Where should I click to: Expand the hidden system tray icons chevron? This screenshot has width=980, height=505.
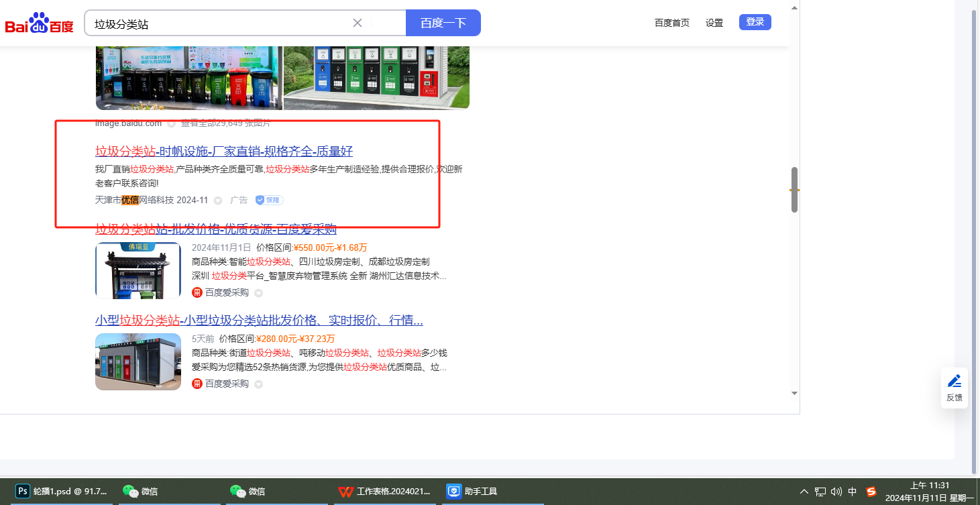point(804,492)
